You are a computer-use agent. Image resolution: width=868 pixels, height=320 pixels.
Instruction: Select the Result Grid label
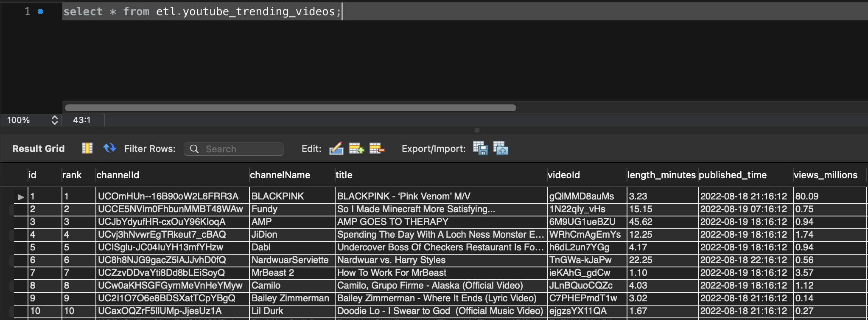tap(39, 149)
